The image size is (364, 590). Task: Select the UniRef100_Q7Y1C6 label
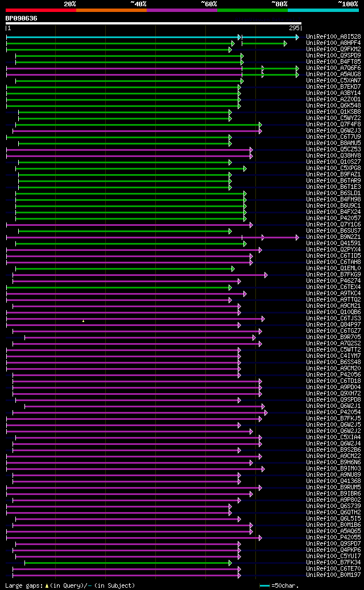[333, 224]
